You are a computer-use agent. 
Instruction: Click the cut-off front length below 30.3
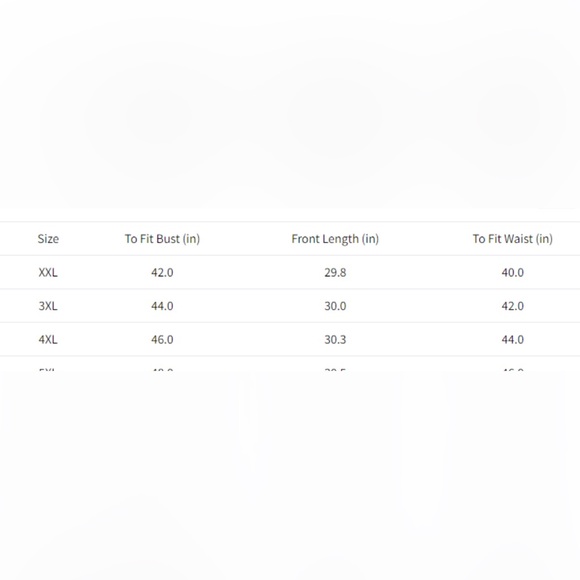click(335, 370)
